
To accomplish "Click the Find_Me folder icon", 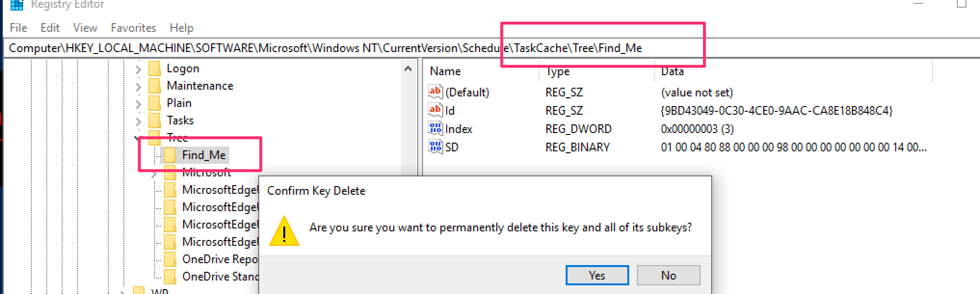I will click(x=170, y=155).
